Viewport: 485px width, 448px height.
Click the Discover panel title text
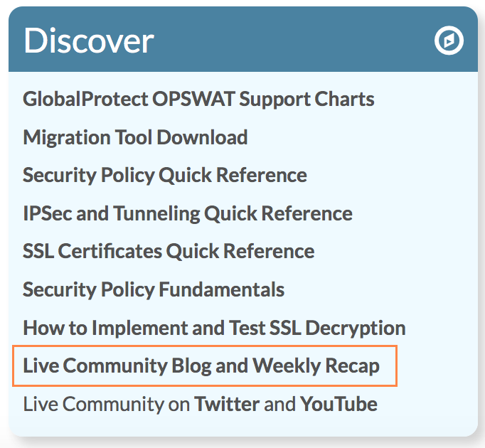[x=89, y=41]
